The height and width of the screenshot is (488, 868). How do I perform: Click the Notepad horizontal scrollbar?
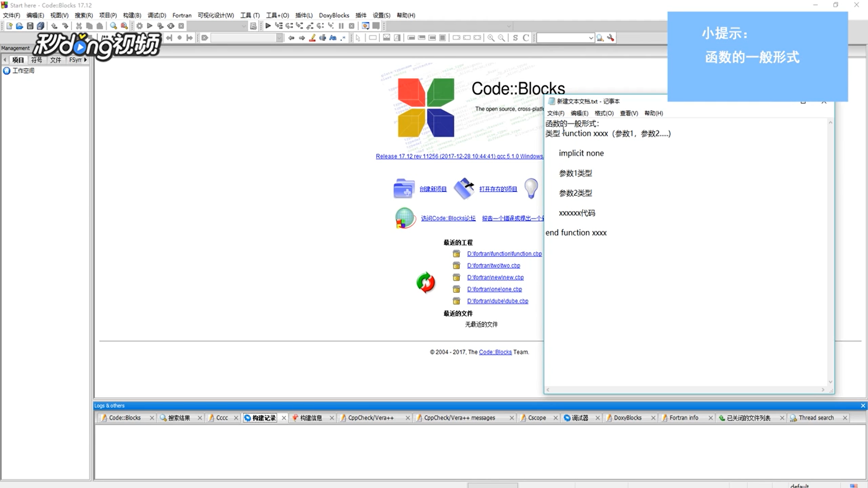[x=685, y=389]
